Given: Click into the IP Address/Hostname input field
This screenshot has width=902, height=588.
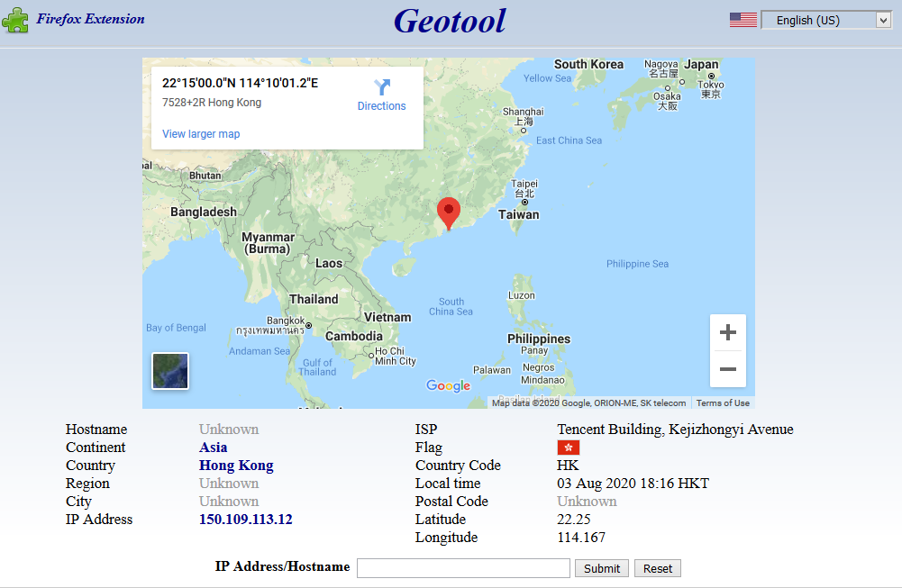Looking at the screenshot, I should (x=463, y=568).
